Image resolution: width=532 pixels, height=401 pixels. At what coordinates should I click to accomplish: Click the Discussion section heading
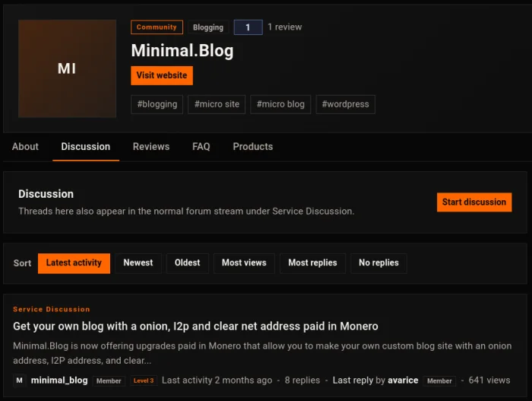tap(46, 194)
